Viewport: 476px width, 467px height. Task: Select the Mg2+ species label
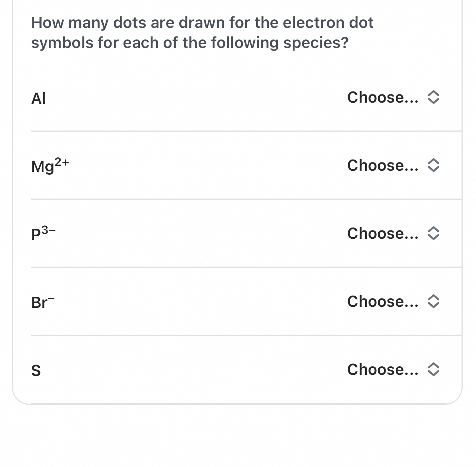(x=49, y=166)
